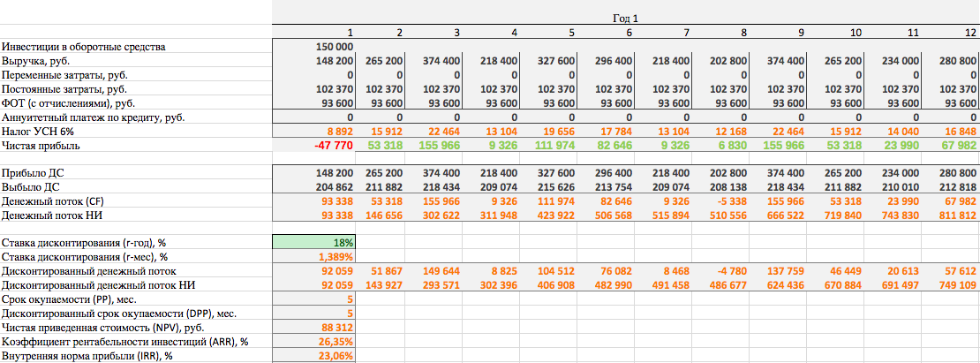Select the working capital investment value 150 000
Screen dimensions: 980x363
335,47
